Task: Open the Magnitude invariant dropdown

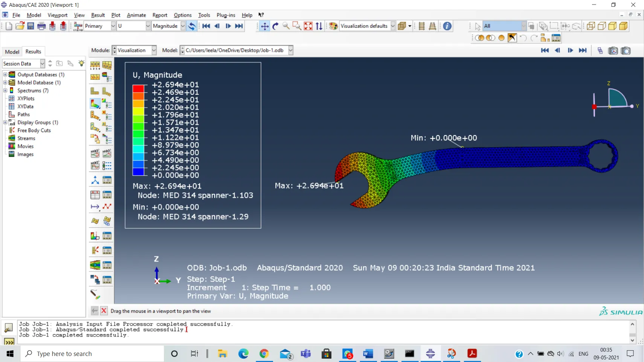Action: 183,26
